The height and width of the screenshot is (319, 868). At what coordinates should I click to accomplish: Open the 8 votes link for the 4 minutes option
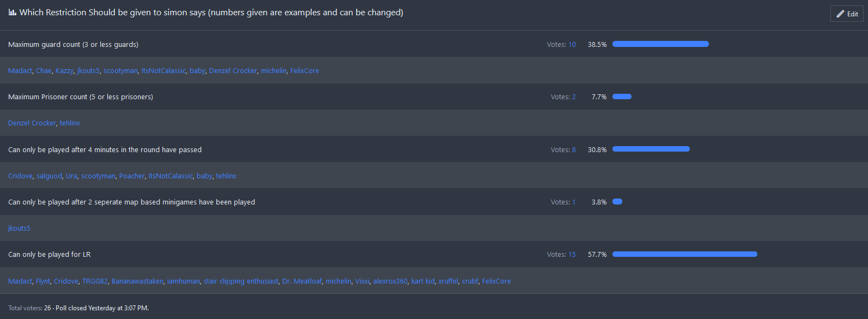coord(574,150)
